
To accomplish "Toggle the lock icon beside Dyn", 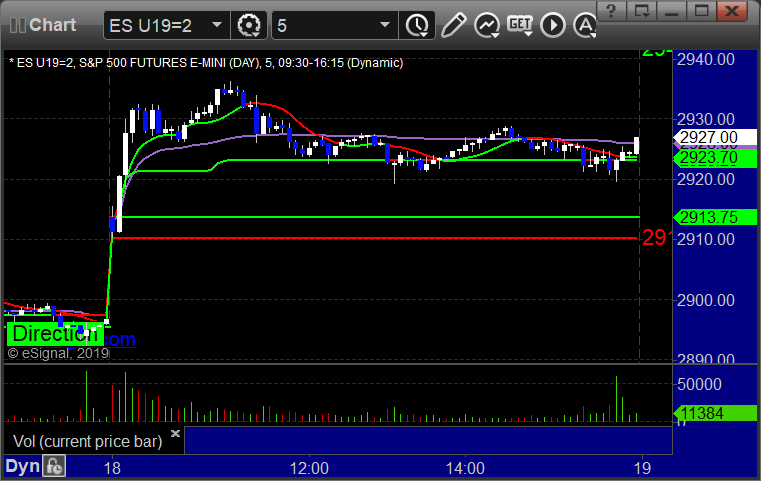I will pos(54,466).
